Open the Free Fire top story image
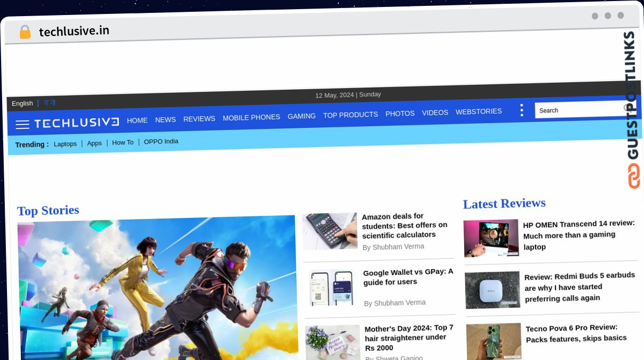The height and width of the screenshot is (360, 644). [x=158, y=288]
